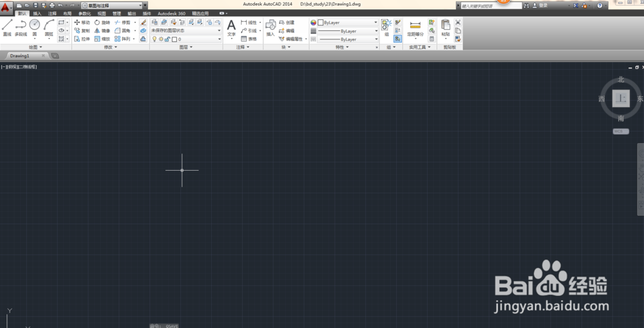The height and width of the screenshot is (328, 644).
Task: Click the 组 (Group) tool
Action: (386, 28)
